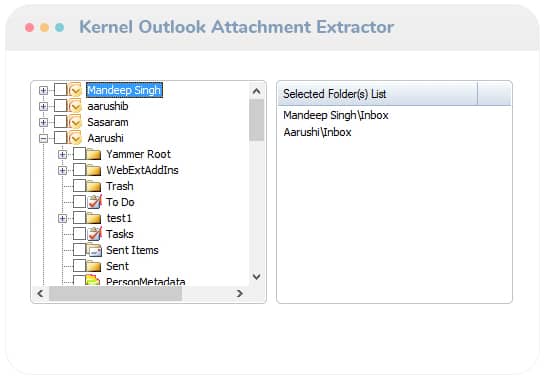
Task: Click the tree scroll up arrow
Action: pyautogui.click(x=257, y=91)
